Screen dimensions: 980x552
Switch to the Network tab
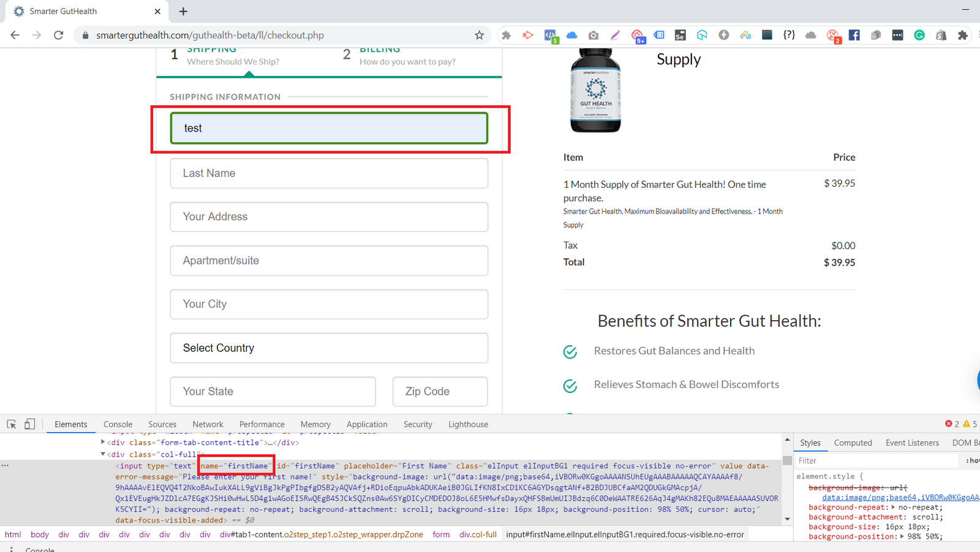point(208,424)
